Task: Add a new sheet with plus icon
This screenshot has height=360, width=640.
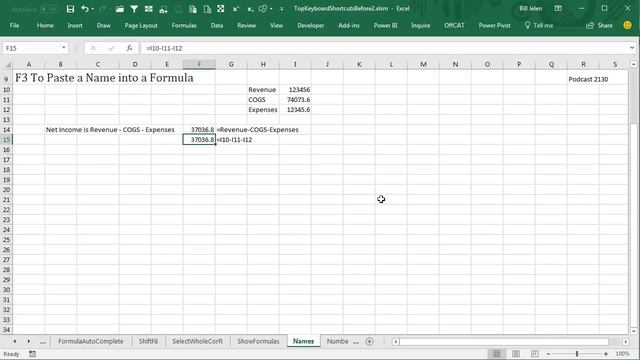Action: coord(369,342)
